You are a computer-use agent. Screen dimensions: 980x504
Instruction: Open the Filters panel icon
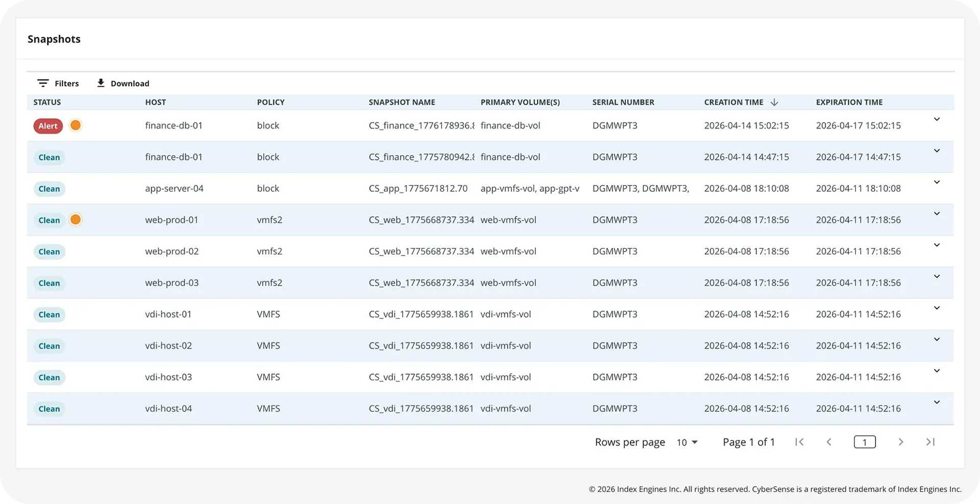[43, 83]
